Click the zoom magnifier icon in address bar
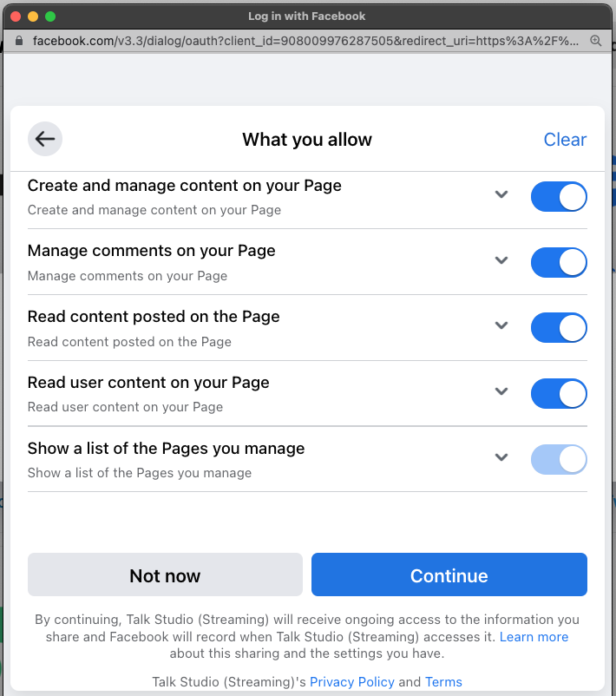The image size is (616, 696). click(595, 41)
